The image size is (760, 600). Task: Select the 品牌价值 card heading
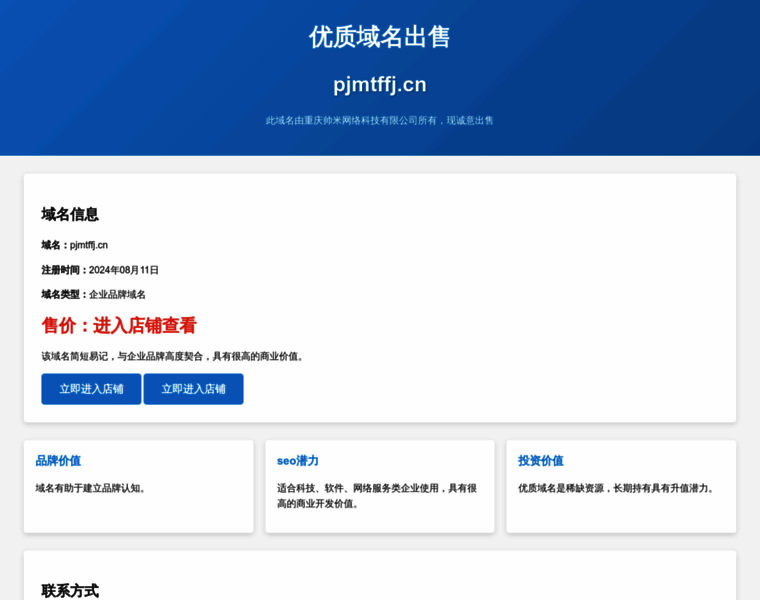(x=58, y=461)
